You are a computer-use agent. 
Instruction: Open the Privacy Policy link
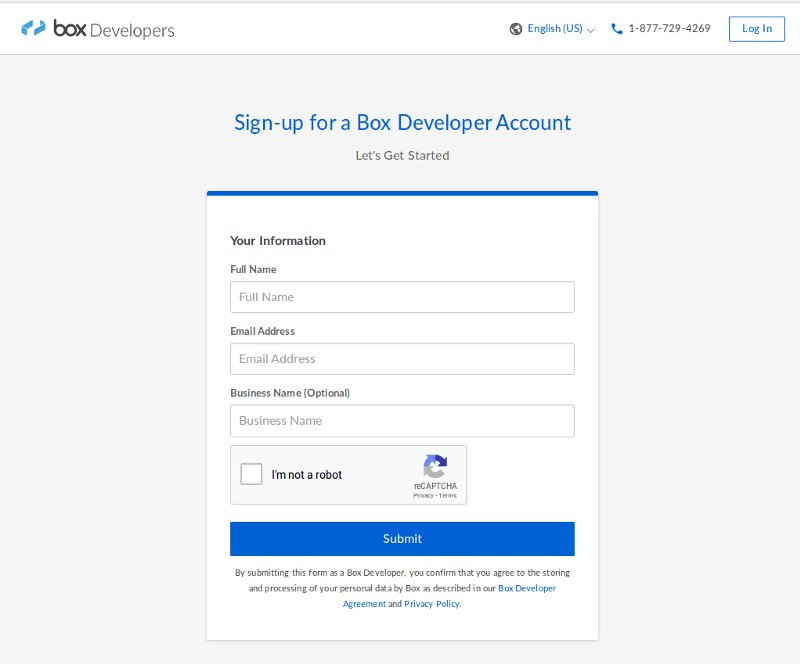[432, 604]
